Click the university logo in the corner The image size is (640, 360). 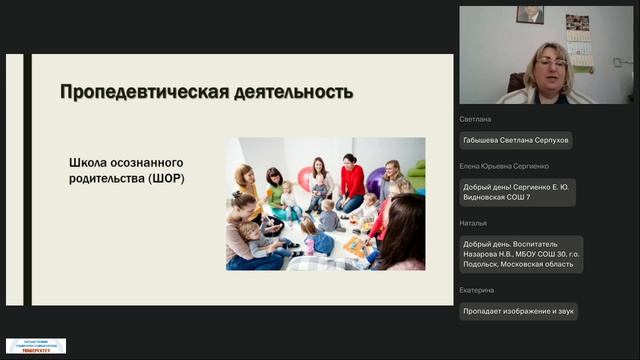pyautogui.click(x=36, y=346)
